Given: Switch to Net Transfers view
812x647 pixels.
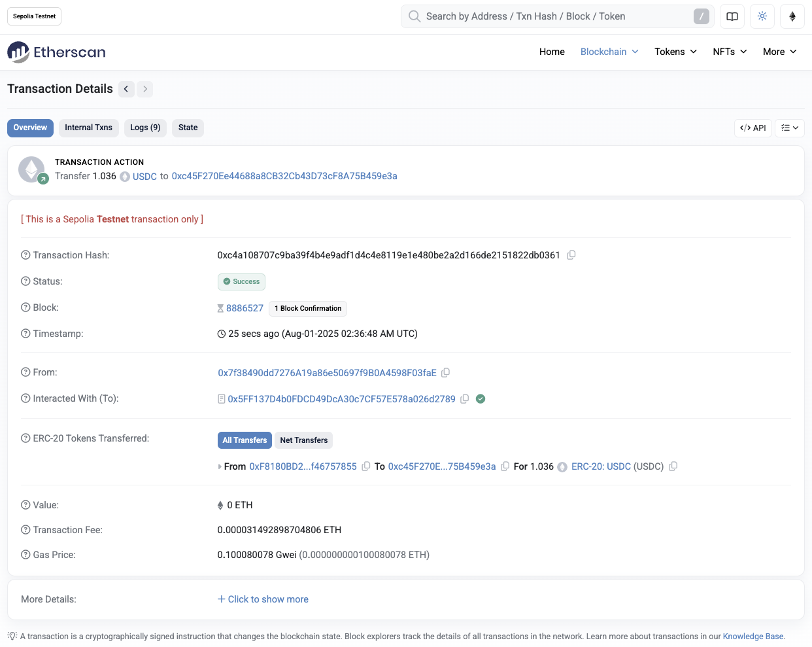Looking at the screenshot, I should 303,440.
